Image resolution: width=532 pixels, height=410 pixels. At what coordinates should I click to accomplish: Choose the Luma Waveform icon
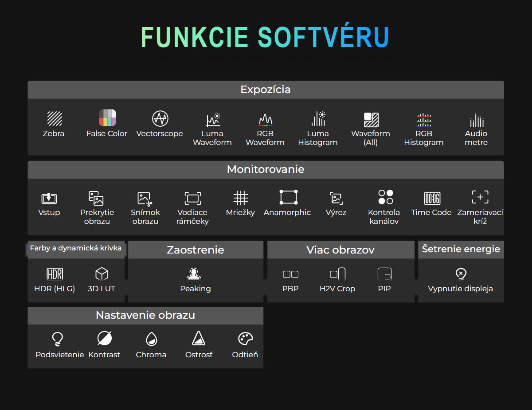tap(213, 119)
